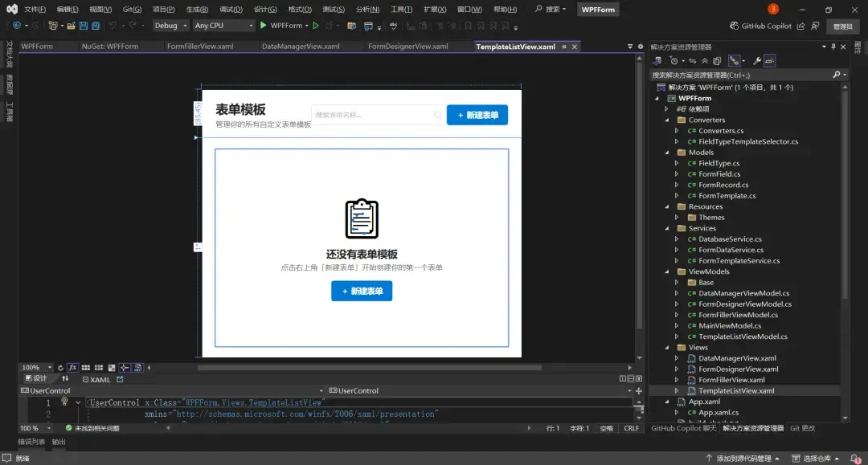Toggle the checkerboard designer background button

pos(112,368)
